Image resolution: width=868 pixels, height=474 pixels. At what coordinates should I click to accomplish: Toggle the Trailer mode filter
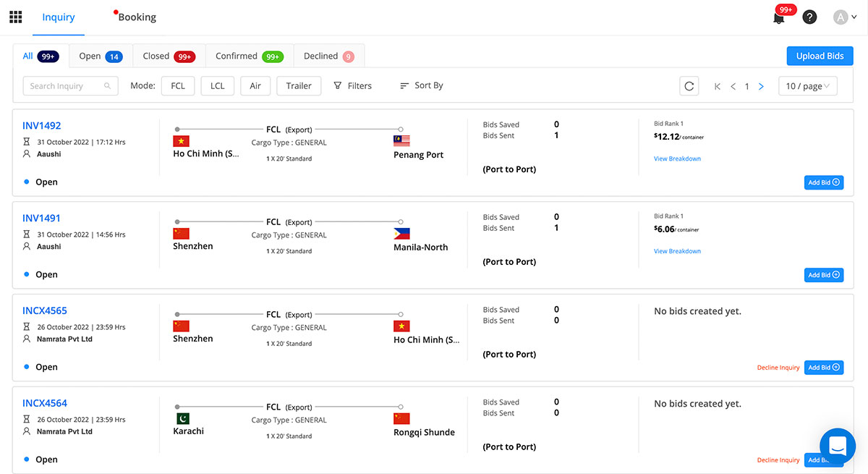299,85
